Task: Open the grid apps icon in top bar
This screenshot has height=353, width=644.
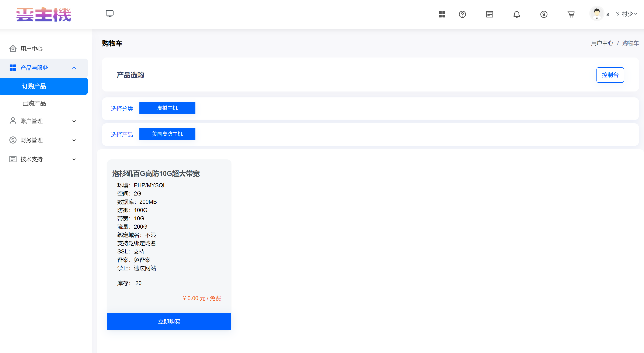Action: tap(442, 14)
